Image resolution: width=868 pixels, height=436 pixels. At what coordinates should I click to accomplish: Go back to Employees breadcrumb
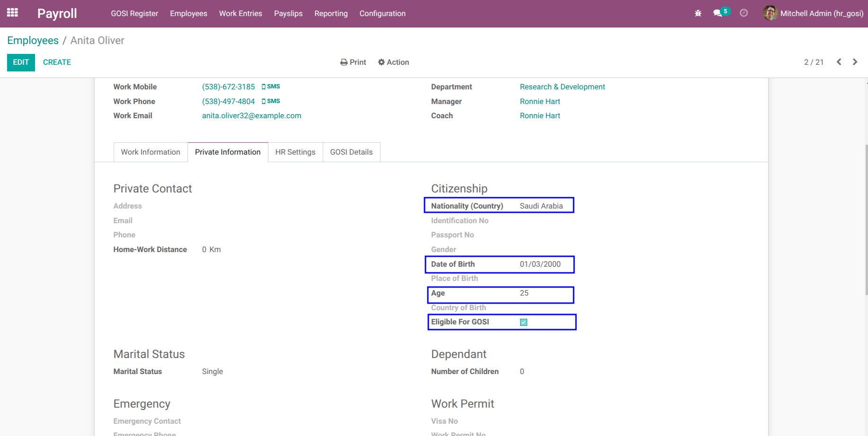coord(33,41)
